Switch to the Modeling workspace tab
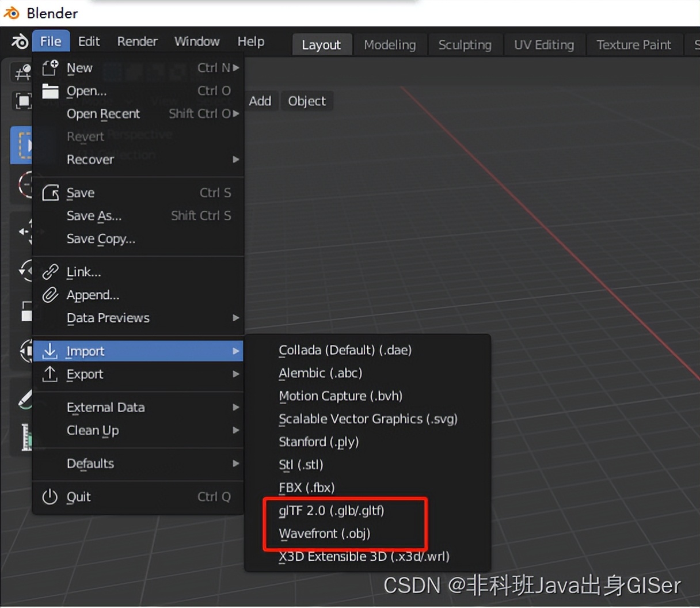The height and width of the screenshot is (608, 700). (390, 44)
